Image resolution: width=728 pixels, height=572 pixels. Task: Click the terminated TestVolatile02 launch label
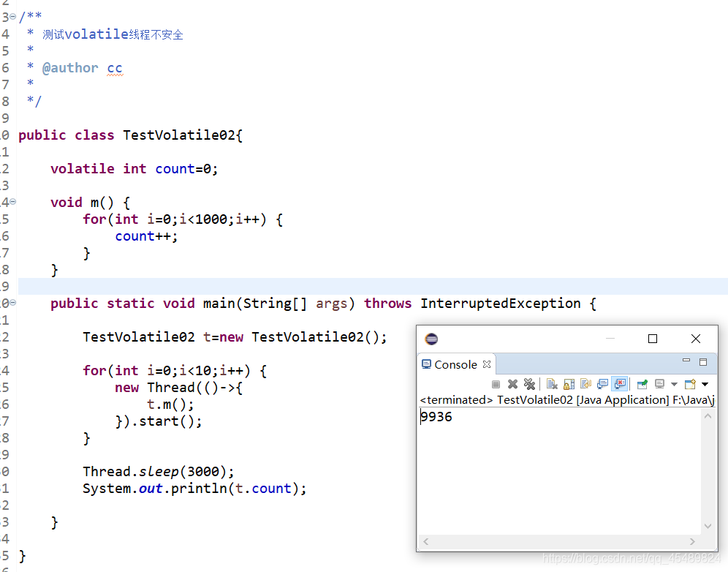pyautogui.click(x=566, y=399)
